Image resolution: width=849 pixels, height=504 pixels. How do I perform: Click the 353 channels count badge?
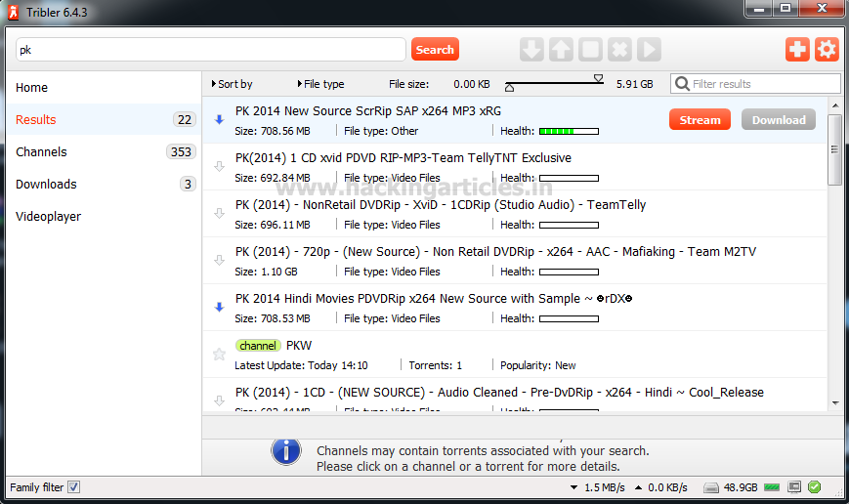181,152
